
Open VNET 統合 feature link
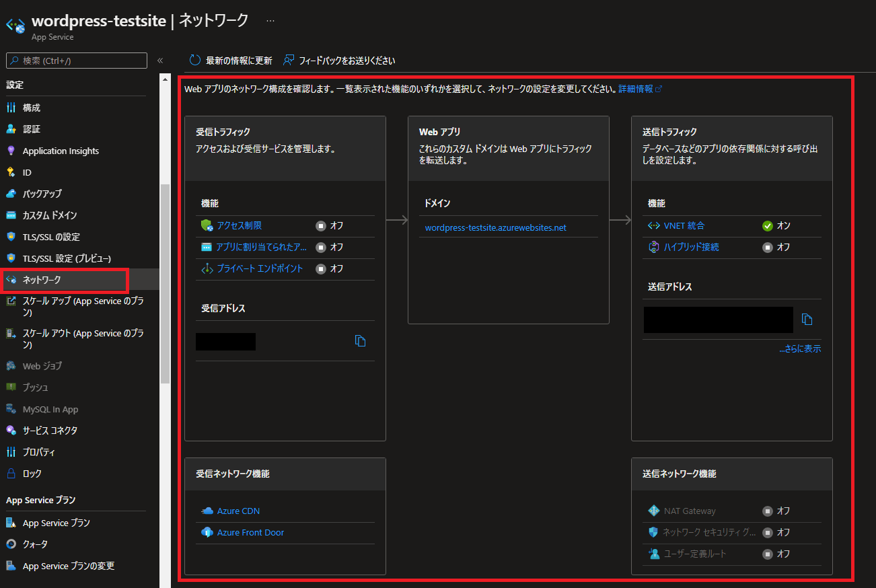pyautogui.click(x=684, y=225)
